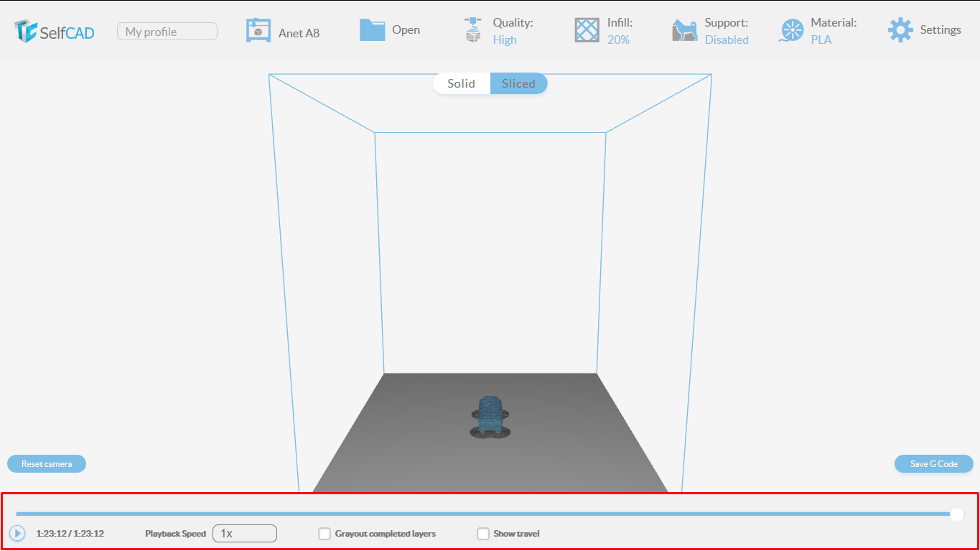Click the Grayout completed layers label

coord(386,534)
